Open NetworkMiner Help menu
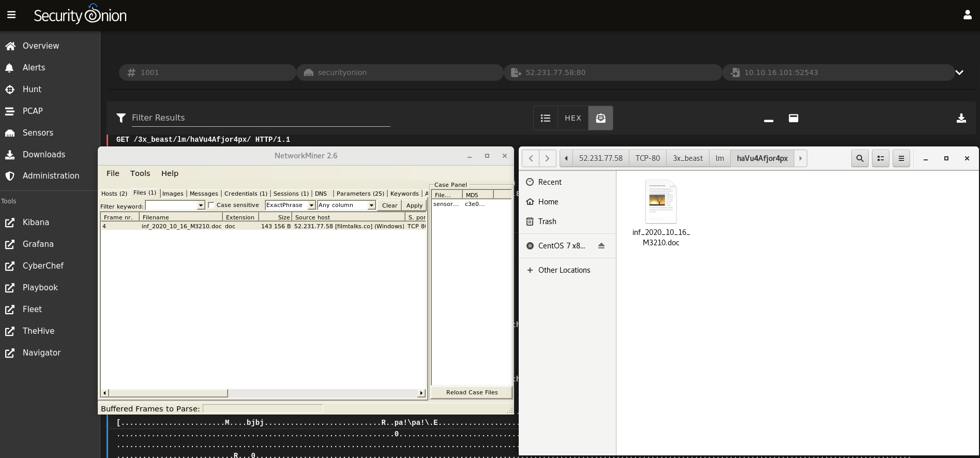The image size is (980, 458). 170,173
